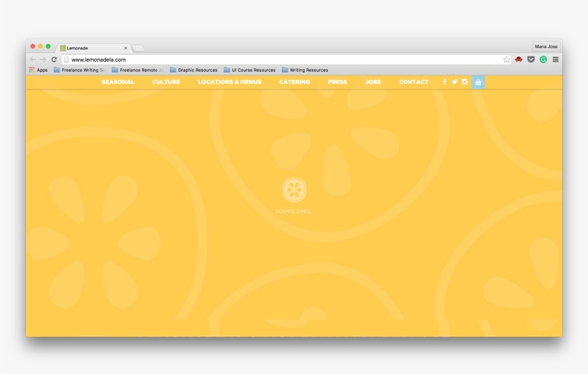Click the browser back arrow

coord(32,60)
